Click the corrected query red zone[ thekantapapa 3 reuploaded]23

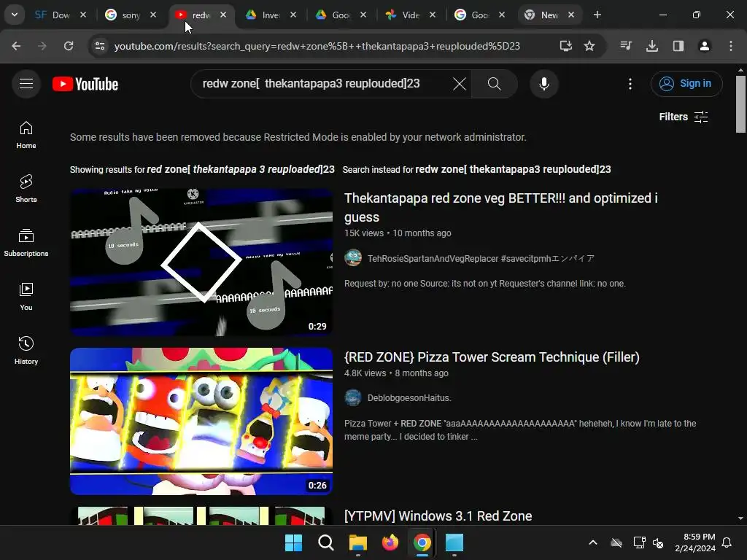pyautogui.click(x=241, y=169)
